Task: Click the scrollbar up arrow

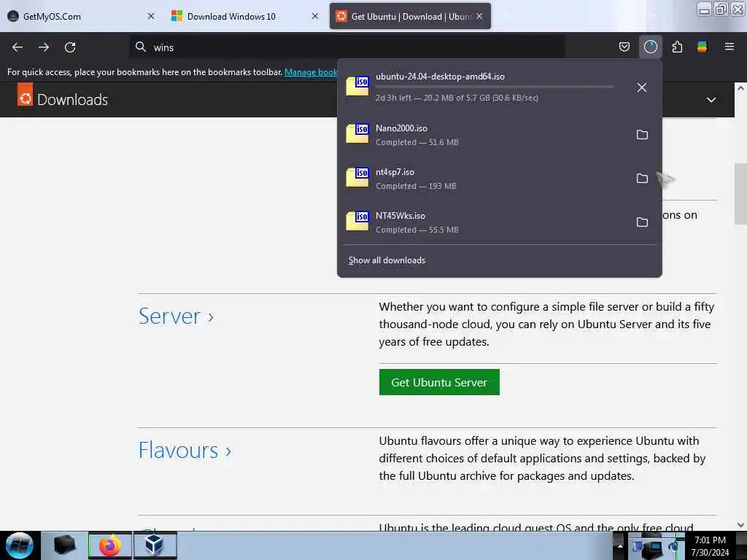Action: [x=740, y=88]
